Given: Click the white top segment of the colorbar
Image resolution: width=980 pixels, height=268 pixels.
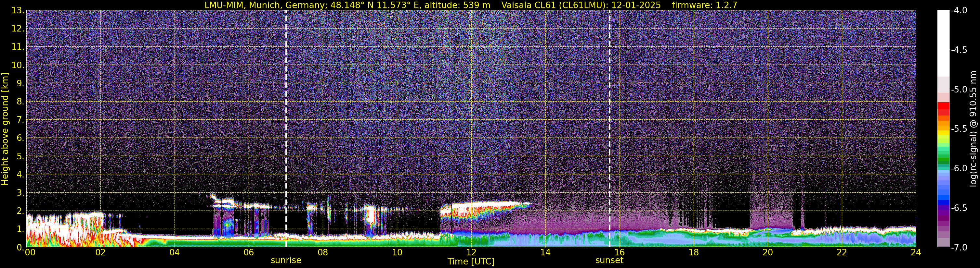Looking at the screenshot, I should (944, 43).
